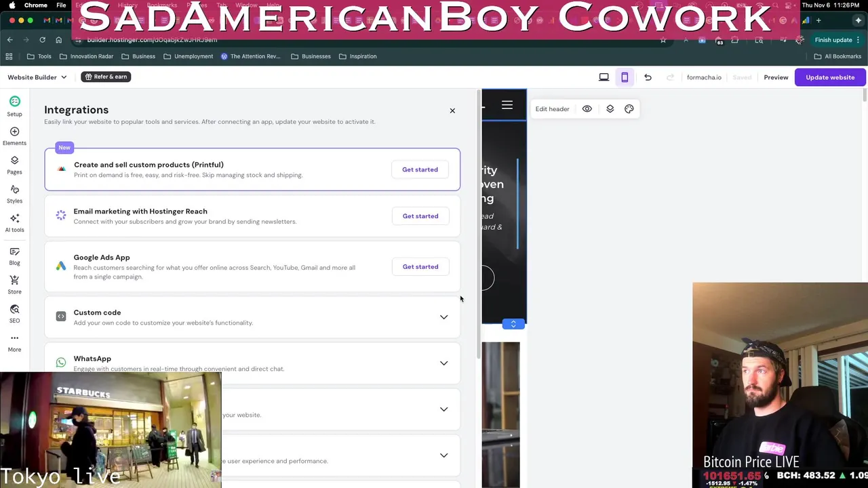This screenshot has height=488, width=868.
Task: Open the Inspiration bookmark folder
Action: pos(357,56)
